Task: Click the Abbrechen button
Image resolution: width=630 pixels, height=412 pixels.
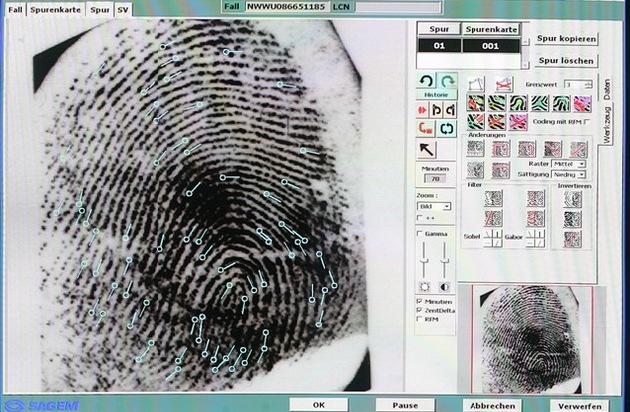Action: tap(493, 405)
